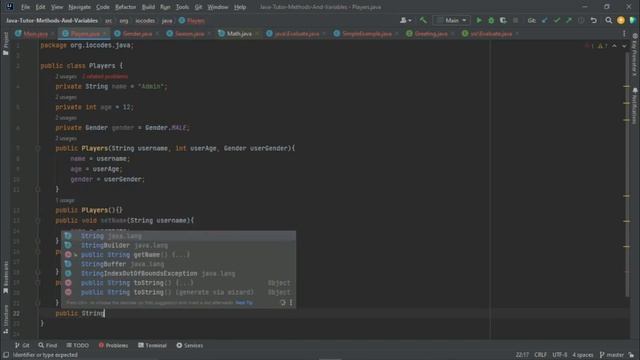Update project via blue Git arrow

coord(544,20)
